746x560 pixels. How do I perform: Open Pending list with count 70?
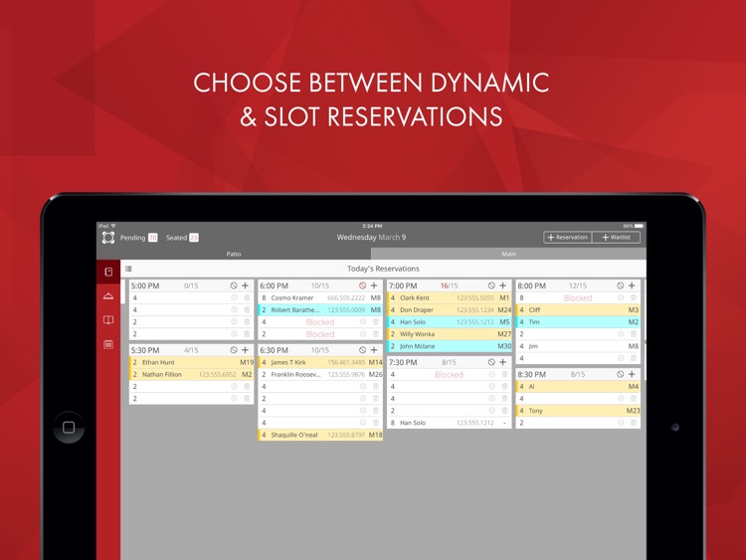[138, 238]
